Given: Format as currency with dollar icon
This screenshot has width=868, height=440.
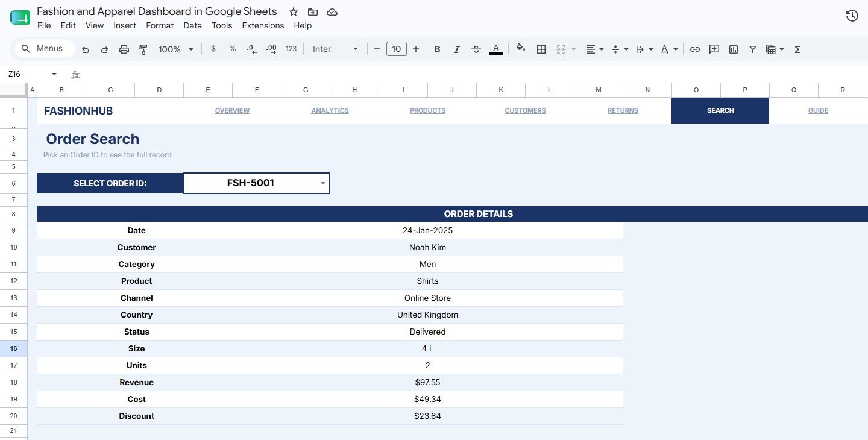Looking at the screenshot, I should (x=213, y=49).
